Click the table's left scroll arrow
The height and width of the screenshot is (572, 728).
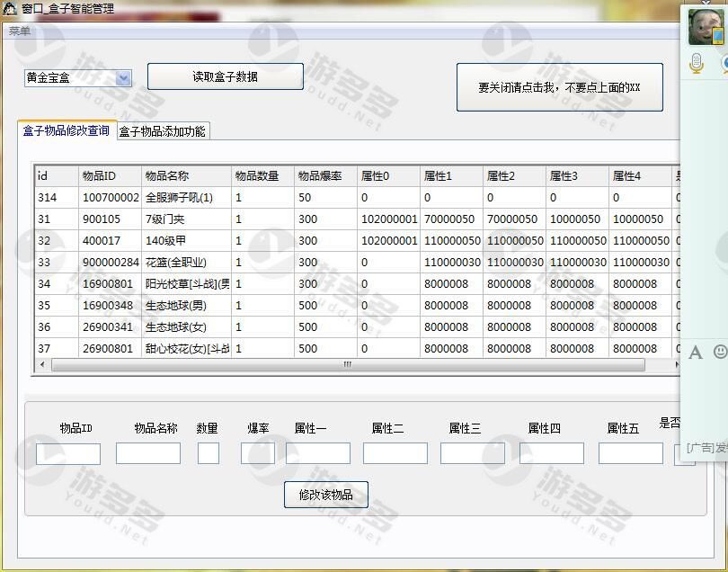(42, 365)
